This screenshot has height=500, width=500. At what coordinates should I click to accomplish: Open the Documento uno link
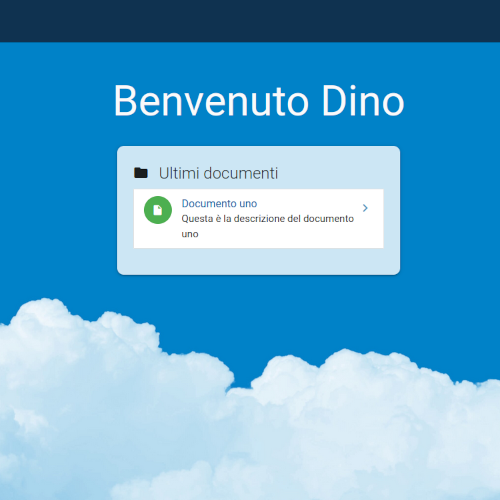[x=219, y=203]
